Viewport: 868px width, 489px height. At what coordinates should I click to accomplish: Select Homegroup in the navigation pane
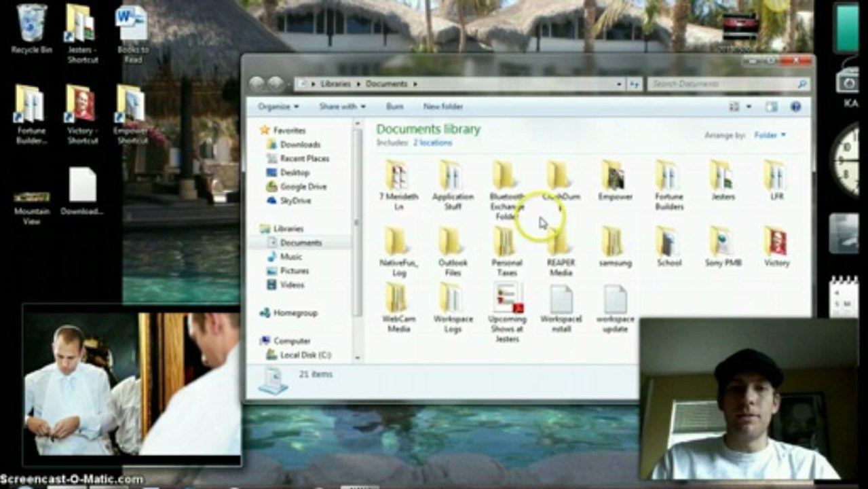click(x=288, y=313)
